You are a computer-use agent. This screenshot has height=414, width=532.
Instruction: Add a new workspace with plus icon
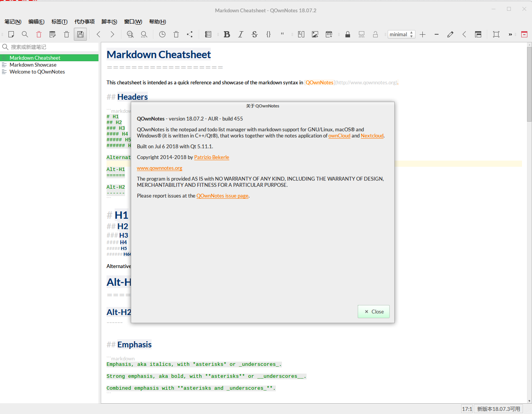pos(423,34)
